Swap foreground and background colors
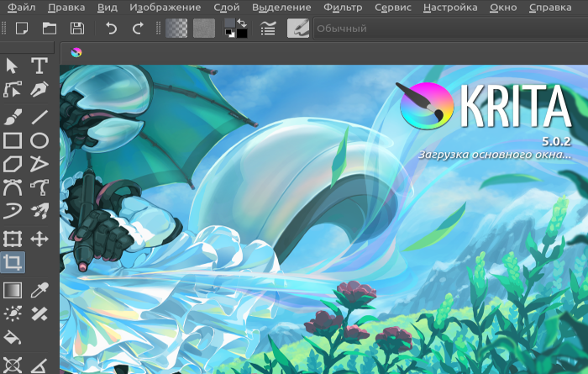Screen dimensions: 588x374 click(242, 24)
